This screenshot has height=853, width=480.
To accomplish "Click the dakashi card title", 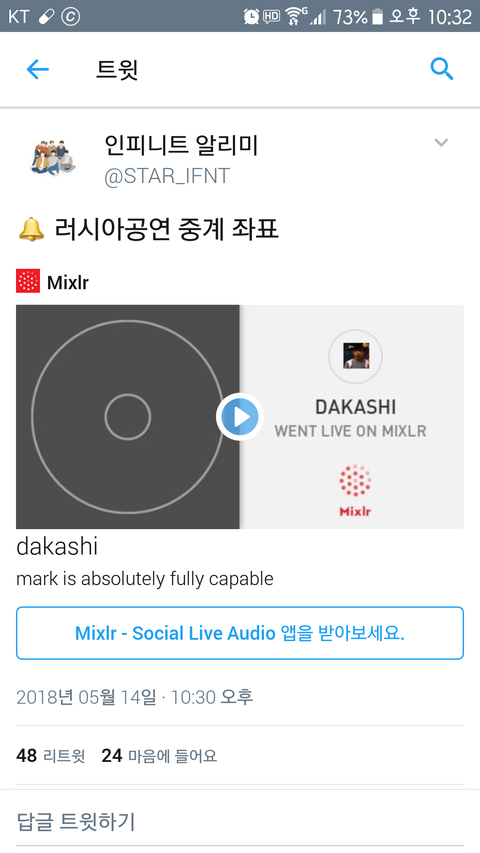I will click(57, 547).
